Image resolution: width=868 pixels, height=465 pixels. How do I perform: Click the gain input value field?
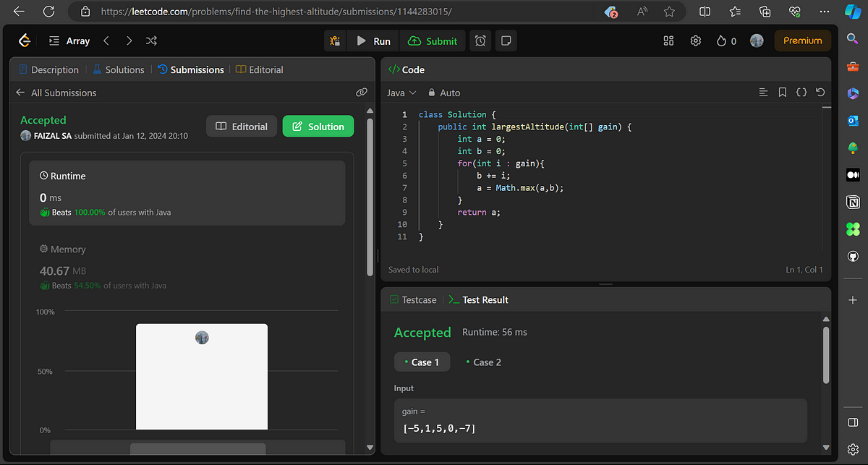coord(600,421)
